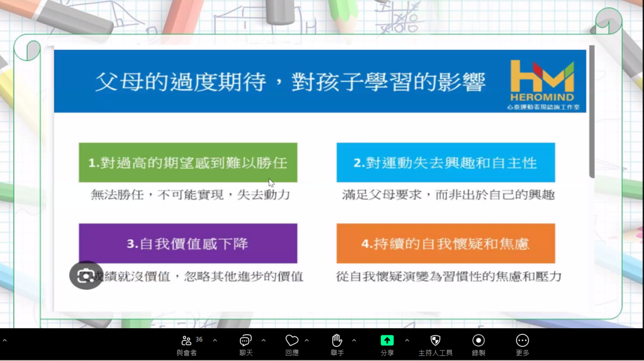644x361 pixels.
Task: Click the slide's vertical scrollbar thumb
Action: tap(592, 112)
